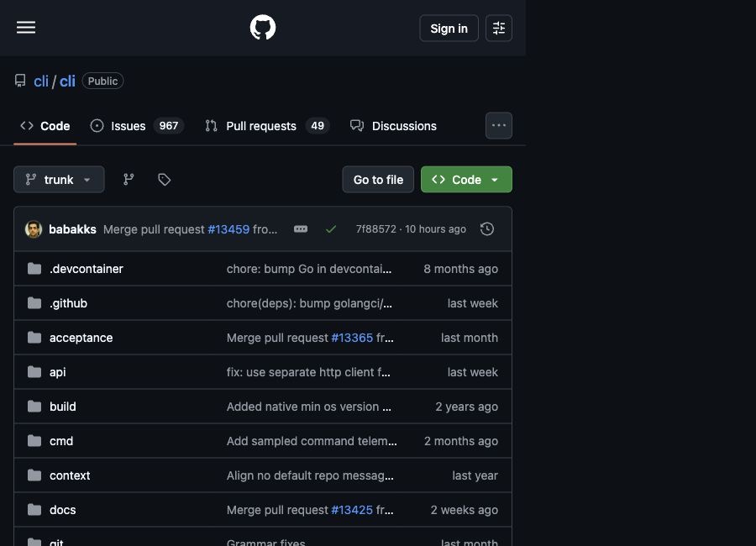Viewport: 756px width, 546px height.
Task: Open commit history clock icon
Action: (487, 229)
